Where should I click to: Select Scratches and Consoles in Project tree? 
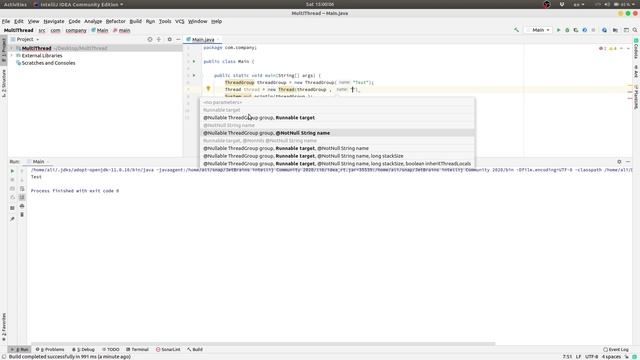(48, 63)
